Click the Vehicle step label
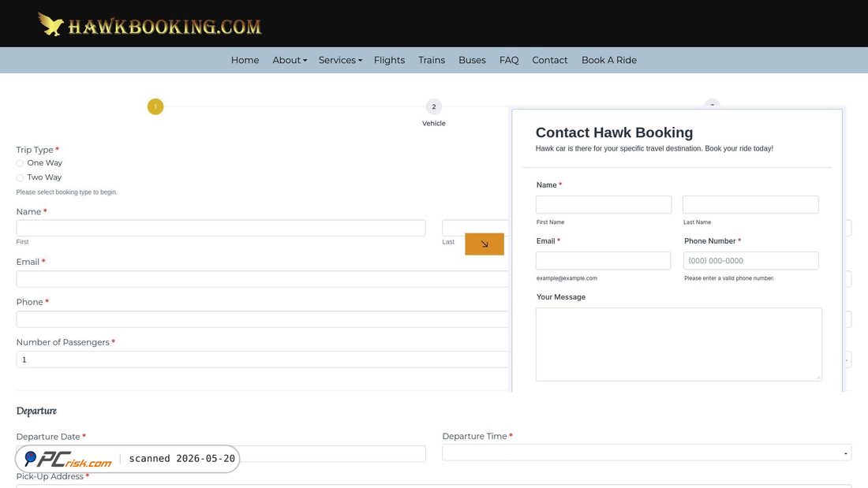This screenshot has height=488, width=868. pos(433,124)
